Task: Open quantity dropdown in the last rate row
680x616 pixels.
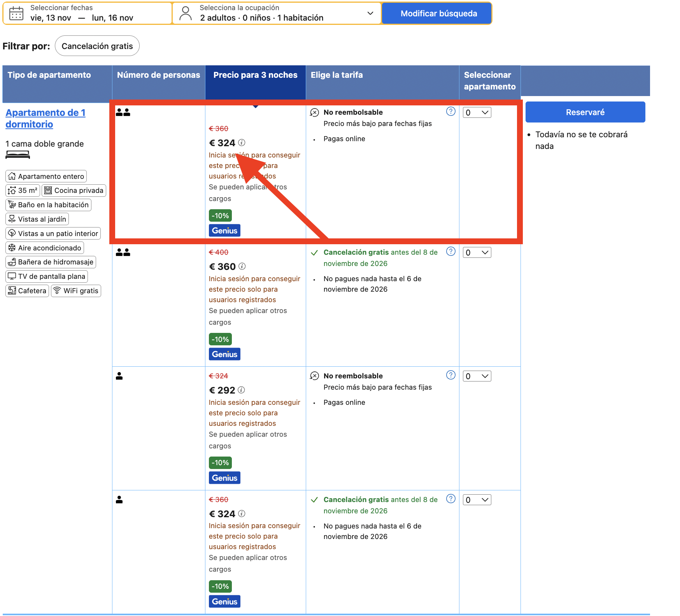Action: (477, 500)
